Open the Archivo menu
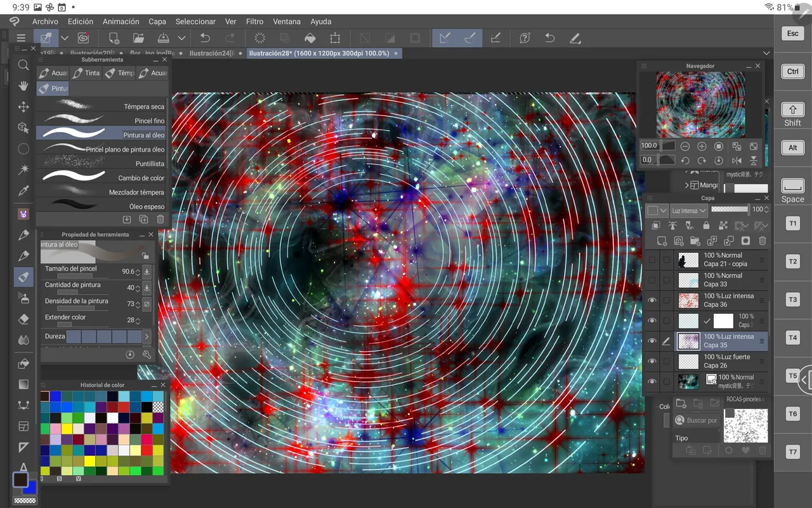The image size is (812, 508). click(45, 22)
